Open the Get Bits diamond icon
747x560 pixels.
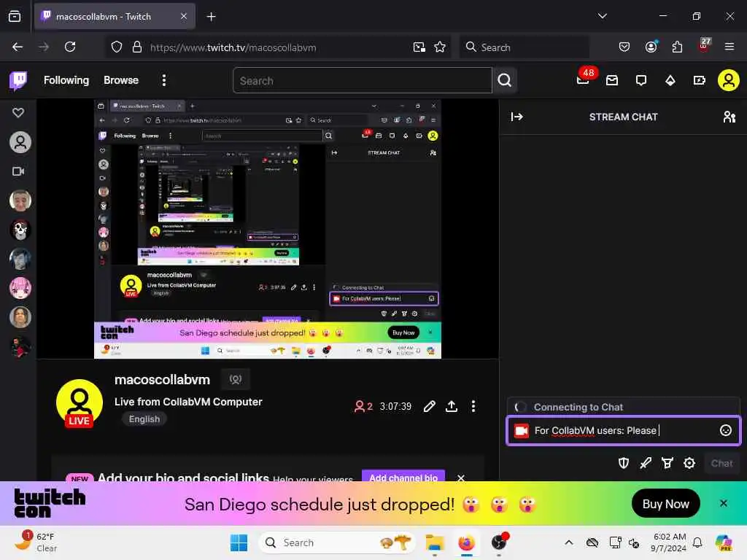[670, 80]
